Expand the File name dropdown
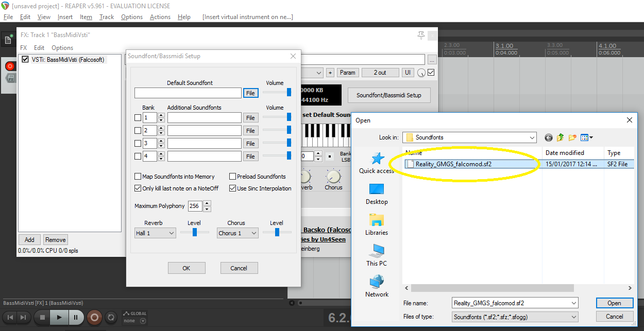Image resolution: width=644 pixels, height=331 pixels. coord(574,303)
